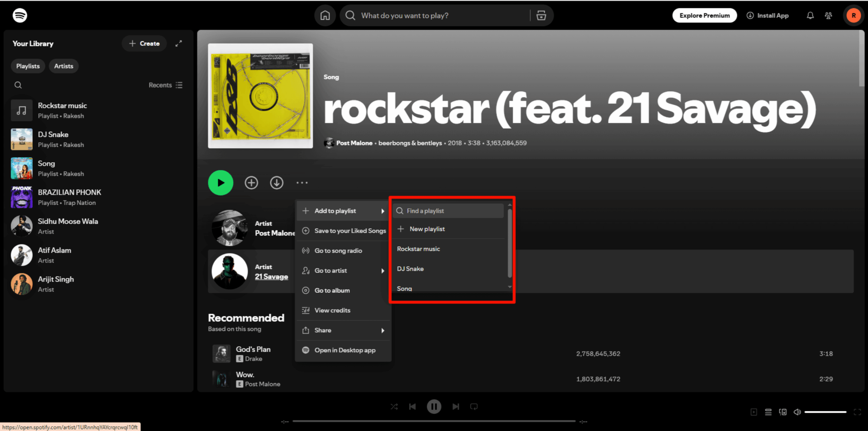Skip to previous track
This screenshot has height=431, width=868.
[x=412, y=407]
